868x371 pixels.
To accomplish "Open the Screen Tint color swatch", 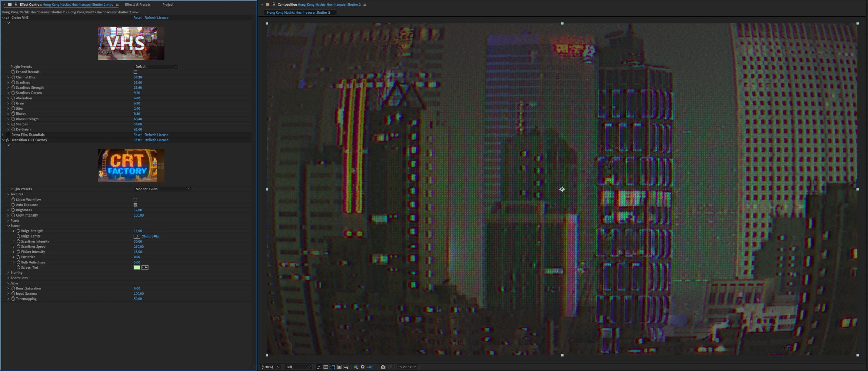I will click(x=137, y=268).
